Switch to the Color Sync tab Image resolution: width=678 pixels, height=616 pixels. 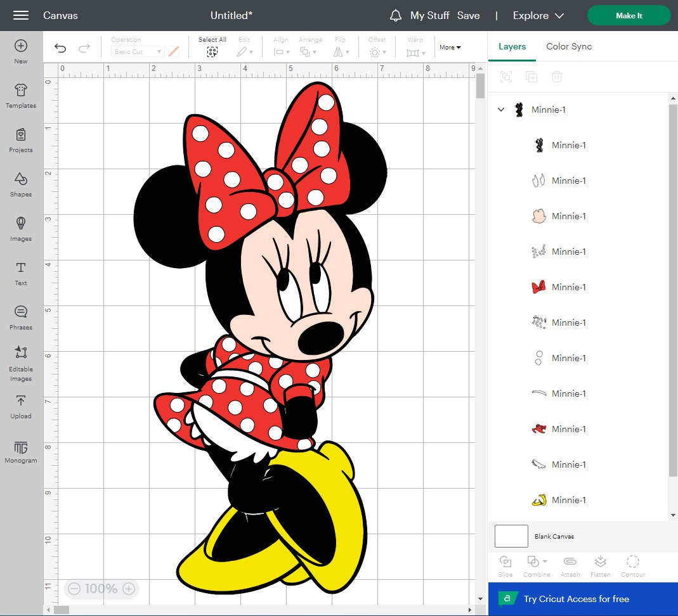[569, 46]
